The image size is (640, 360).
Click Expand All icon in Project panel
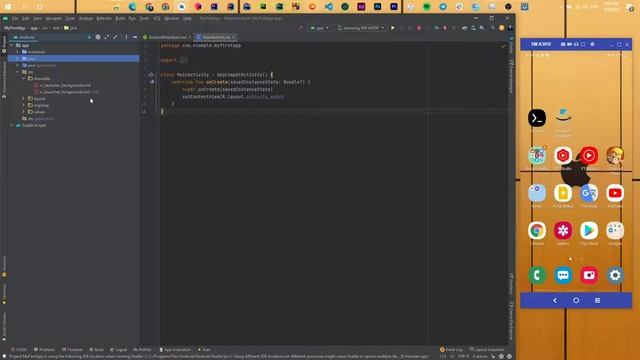click(107, 37)
